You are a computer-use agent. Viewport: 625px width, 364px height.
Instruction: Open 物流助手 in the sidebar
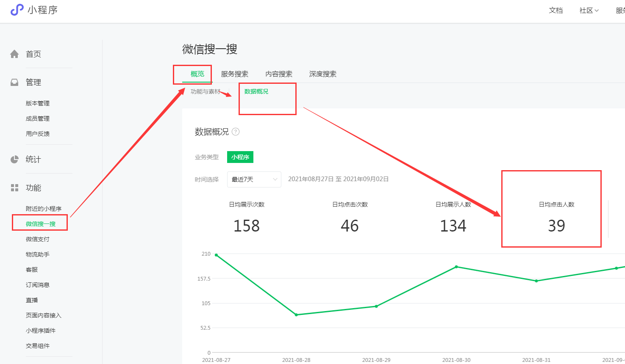tap(38, 254)
